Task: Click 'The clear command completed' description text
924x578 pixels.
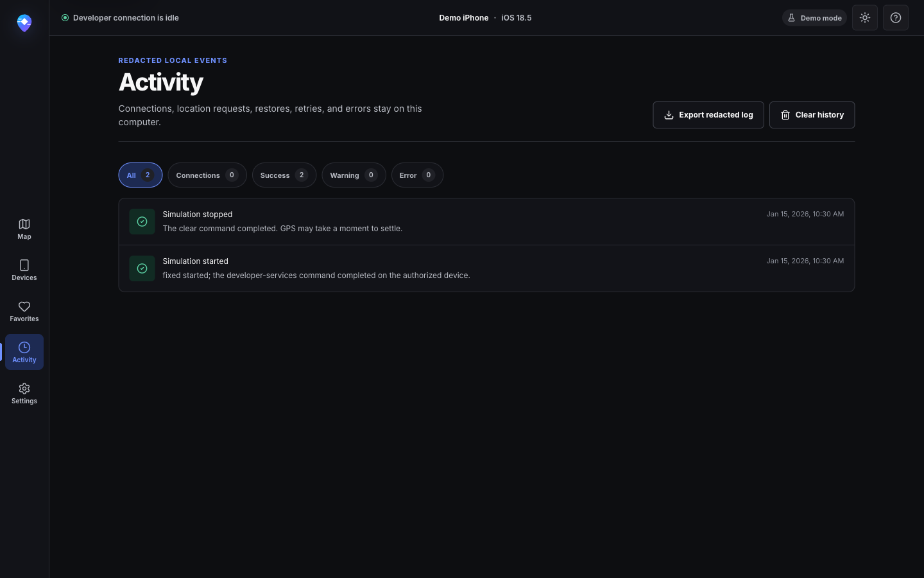Action: coord(282,229)
